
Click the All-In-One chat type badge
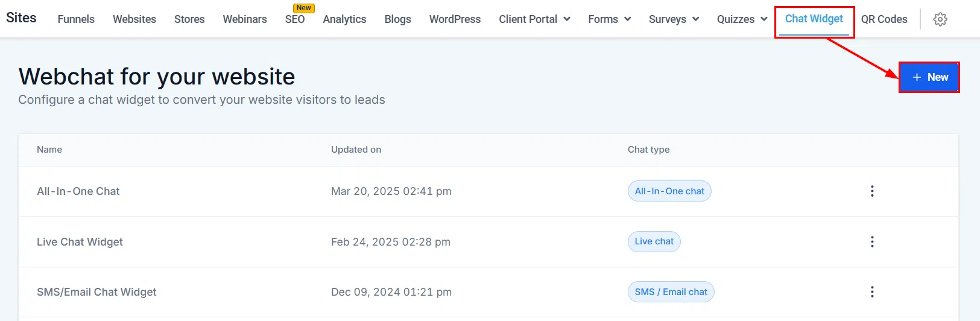pyautogui.click(x=669, y=191)
